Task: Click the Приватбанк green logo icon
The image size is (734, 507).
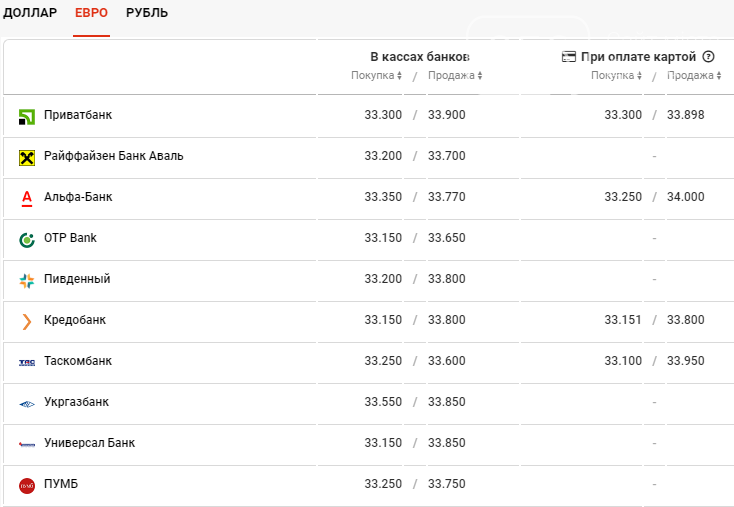Action: tap(27, 117)
